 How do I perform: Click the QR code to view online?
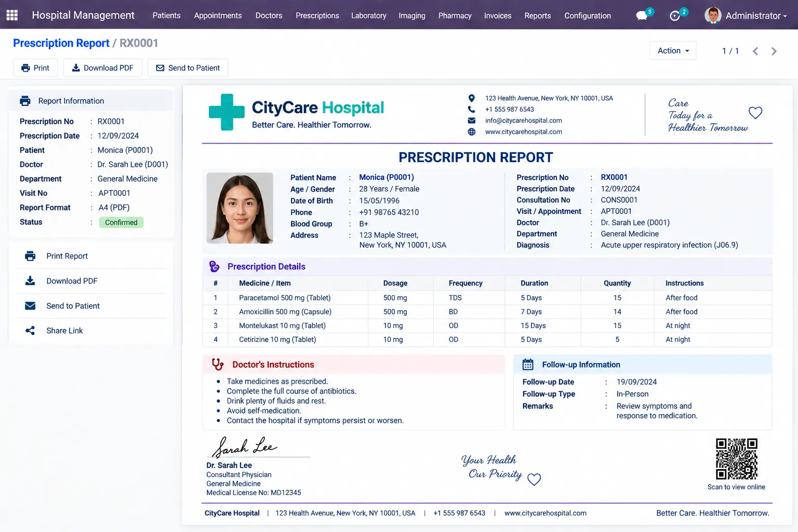click(x=736, y=459)
